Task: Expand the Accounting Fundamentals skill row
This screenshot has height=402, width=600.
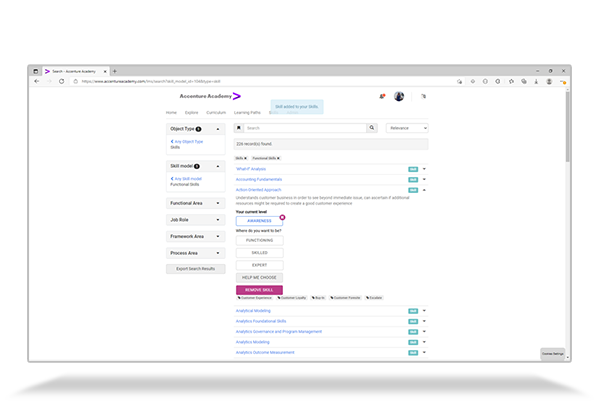Action: point(424,179)
